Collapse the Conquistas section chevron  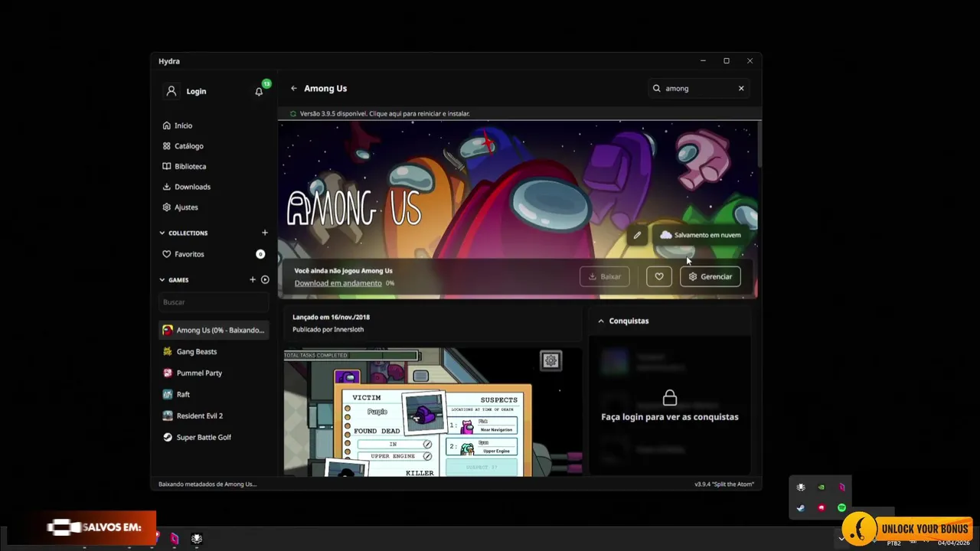coord(601,321)
